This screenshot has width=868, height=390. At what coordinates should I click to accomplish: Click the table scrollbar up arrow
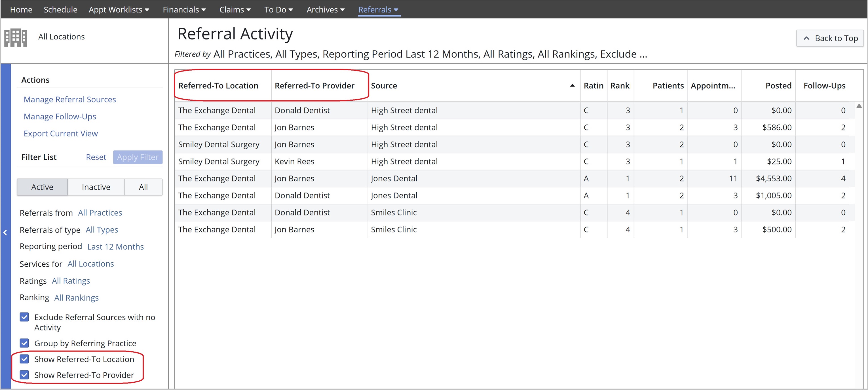859,106
